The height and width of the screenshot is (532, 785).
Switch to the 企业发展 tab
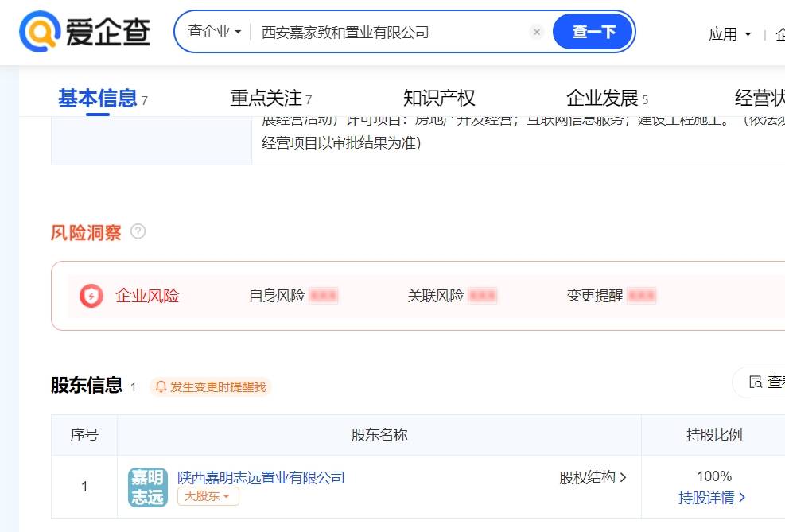[x=608, y=98]
